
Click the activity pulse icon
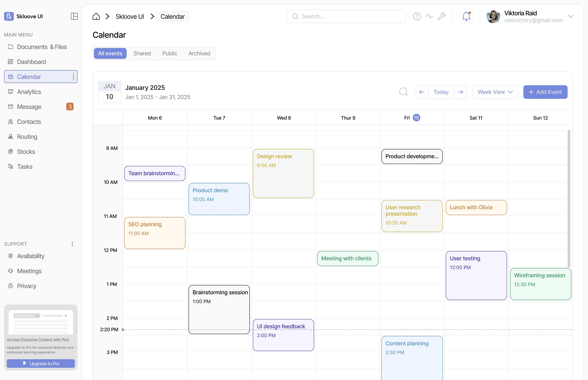(x=429, y=17)
